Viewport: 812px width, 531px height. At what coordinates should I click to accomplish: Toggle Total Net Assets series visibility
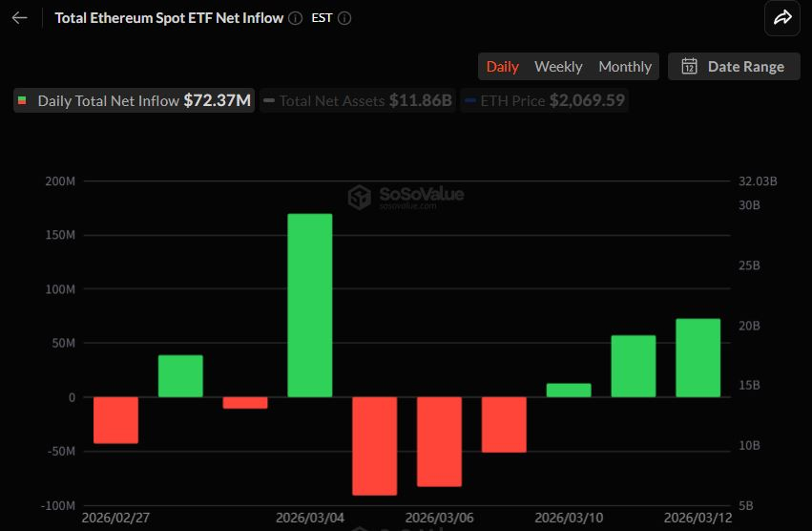click(358, 100)
